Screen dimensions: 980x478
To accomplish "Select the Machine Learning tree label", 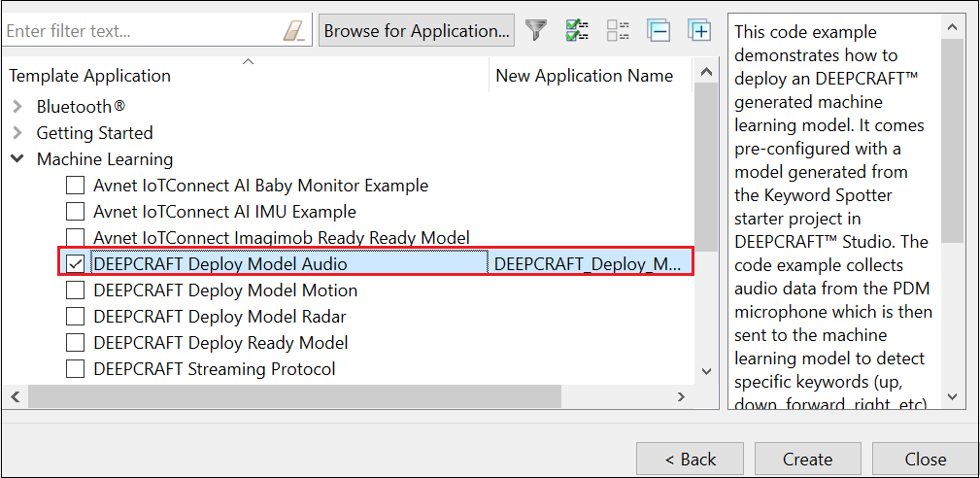I will (105, 159).
